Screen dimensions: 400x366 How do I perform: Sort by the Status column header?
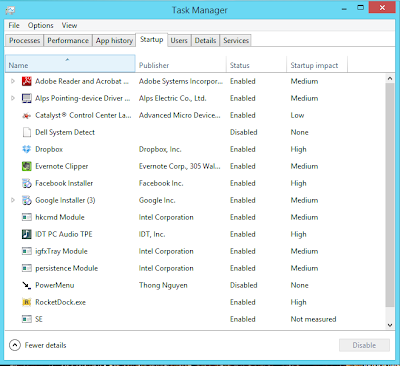coord(256,64)
